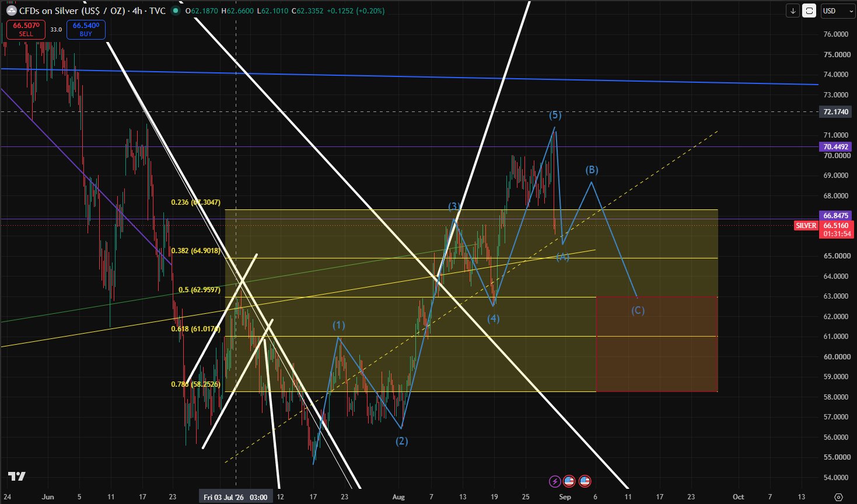
Task: Click the purple 70.4492 price label
Action: (835, 146)
